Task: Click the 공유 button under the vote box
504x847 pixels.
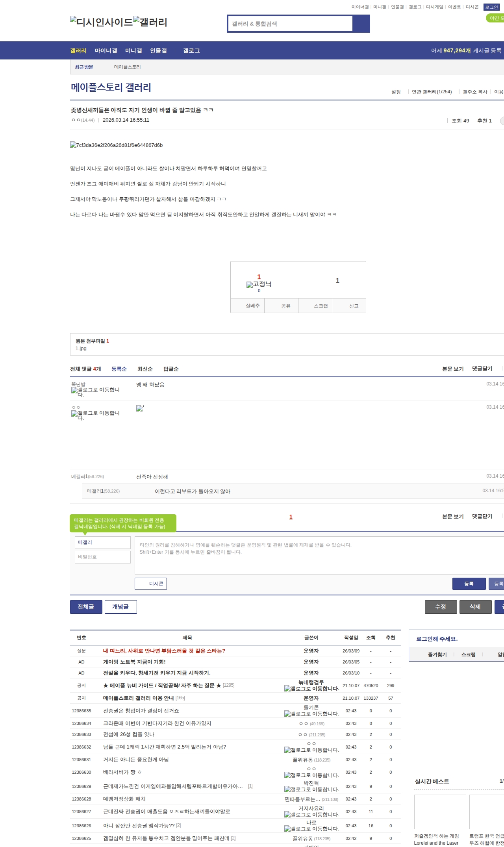Action: (281, 306)
